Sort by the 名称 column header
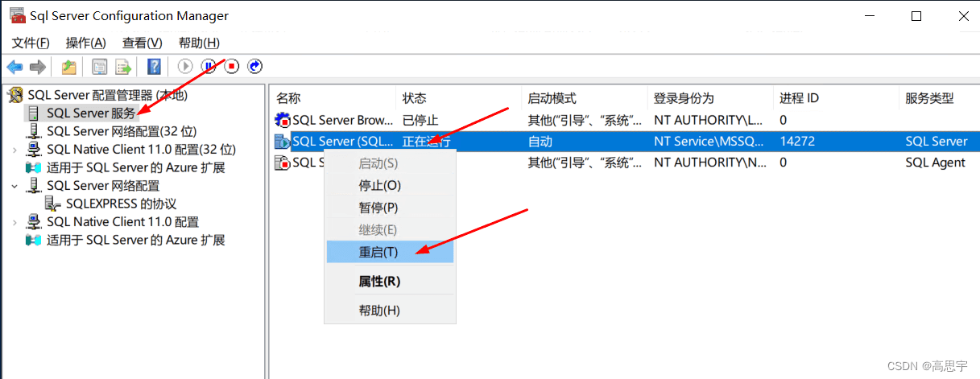 tap(333, 98)
